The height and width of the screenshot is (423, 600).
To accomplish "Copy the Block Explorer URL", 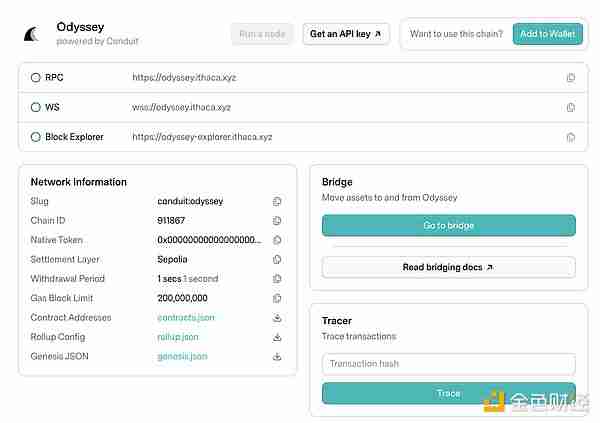I will 571,137.
